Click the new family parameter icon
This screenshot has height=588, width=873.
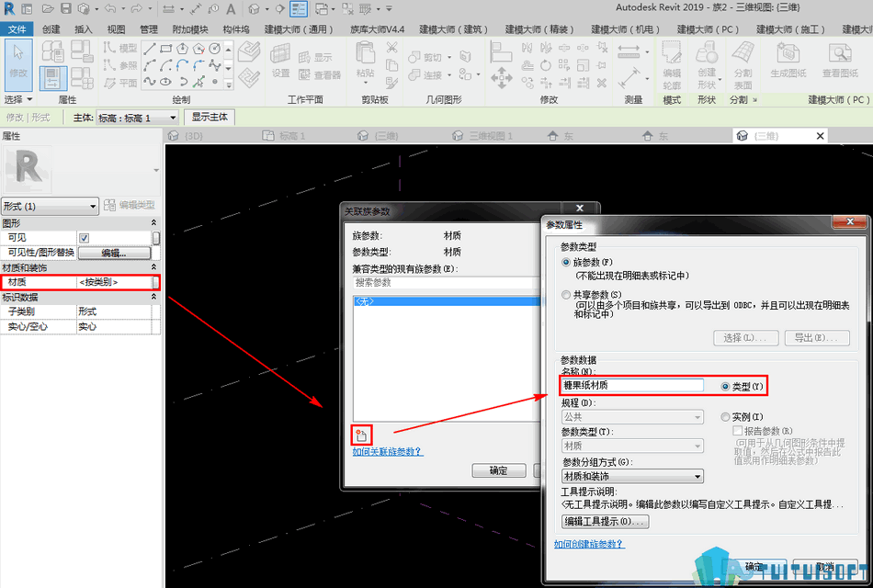pos(361,435)
